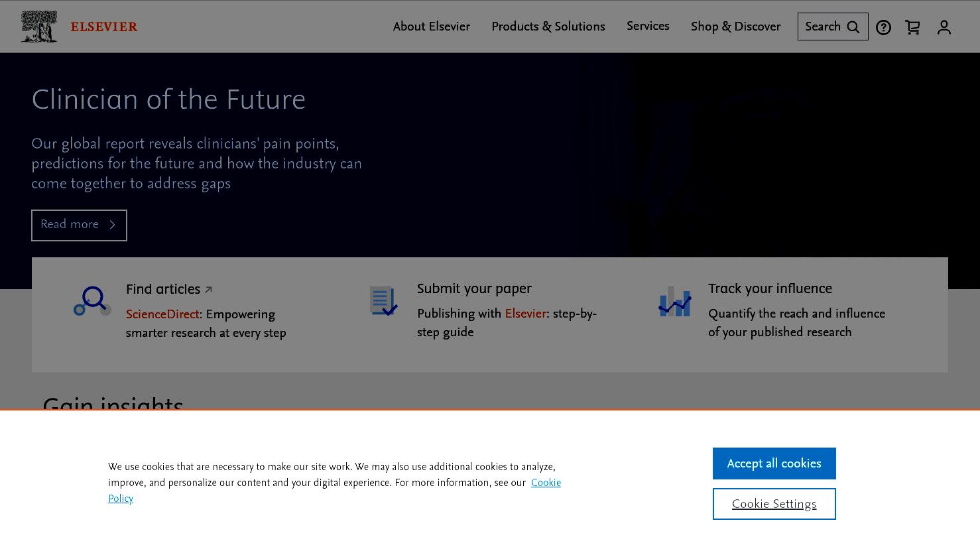Open the Products & Solutions menu
This screenshot has width=980, height=555.
(x=548, y=27)
